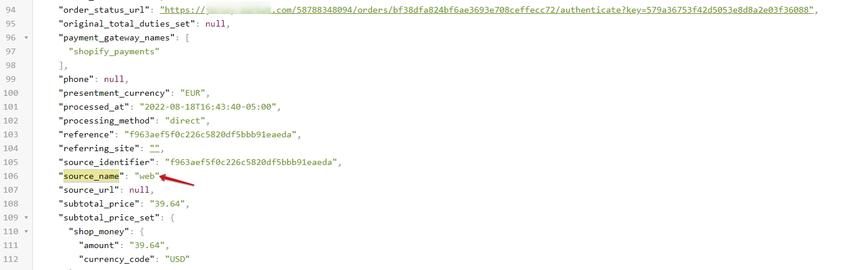Click the source_identifier hash value

[251, 162]
